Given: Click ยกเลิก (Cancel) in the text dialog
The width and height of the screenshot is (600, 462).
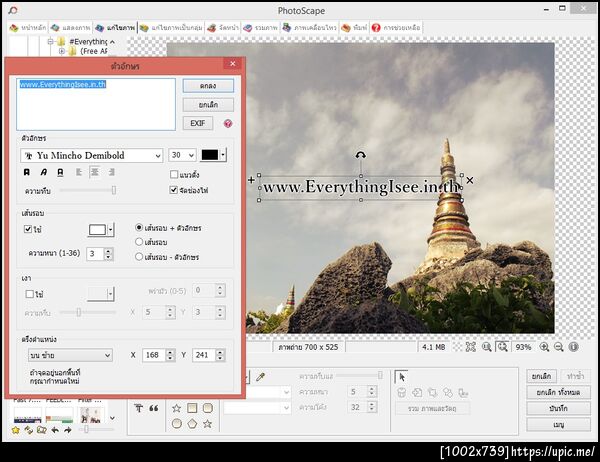Looking at the screenshot, I should pyautogui.click(x=208, y=104).
